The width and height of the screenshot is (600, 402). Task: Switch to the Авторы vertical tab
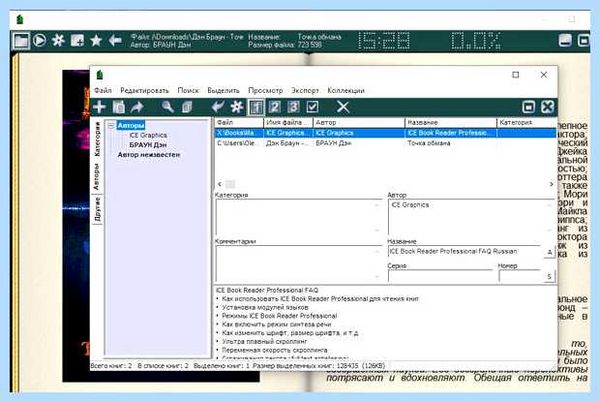[x=97, y=177]
